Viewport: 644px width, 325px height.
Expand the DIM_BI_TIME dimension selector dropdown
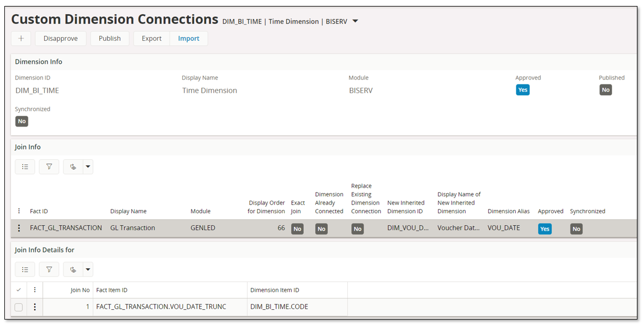point(355,21)
